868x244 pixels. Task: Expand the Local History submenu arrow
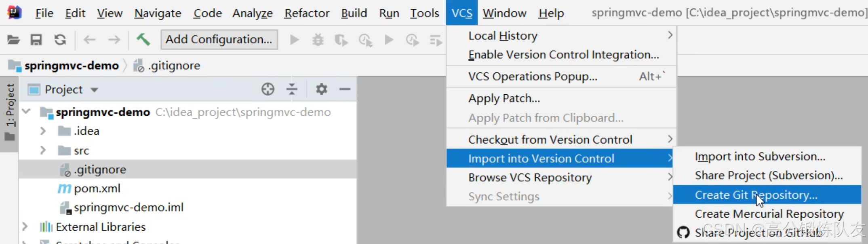(x=670, y=35)
